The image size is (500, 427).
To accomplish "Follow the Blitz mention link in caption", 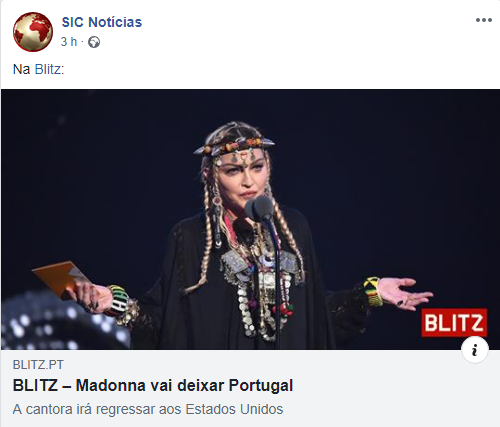I will (x=48, y=69).
